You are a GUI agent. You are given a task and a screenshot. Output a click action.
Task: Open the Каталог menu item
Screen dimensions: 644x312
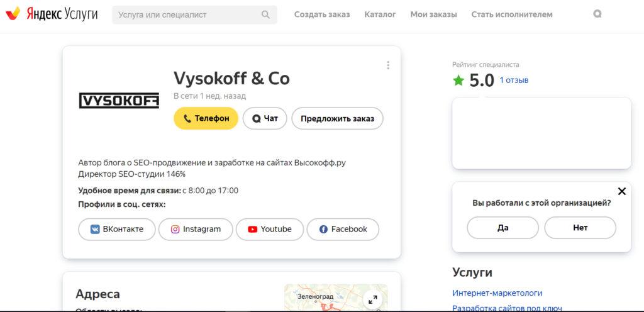[x=380, y=14]
